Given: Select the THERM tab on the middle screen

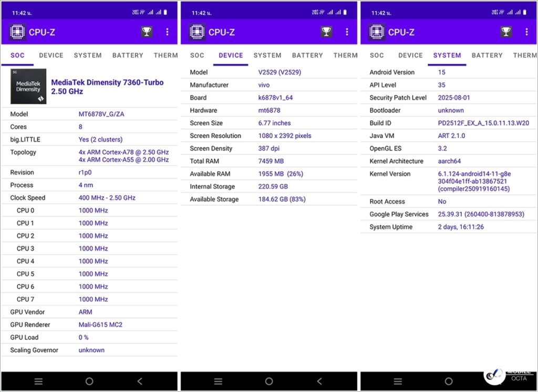Looking at the screenshot, I should (x=345, y=55).
